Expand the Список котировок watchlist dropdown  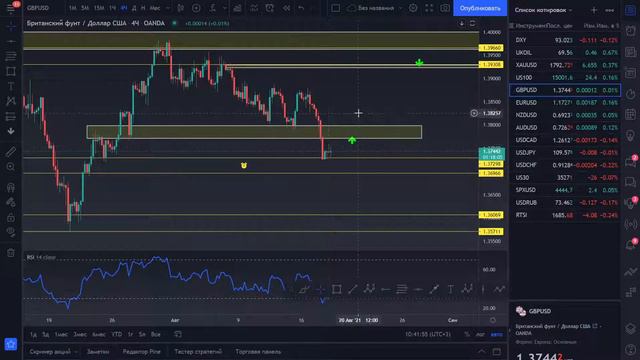click(x=543, y=10)
